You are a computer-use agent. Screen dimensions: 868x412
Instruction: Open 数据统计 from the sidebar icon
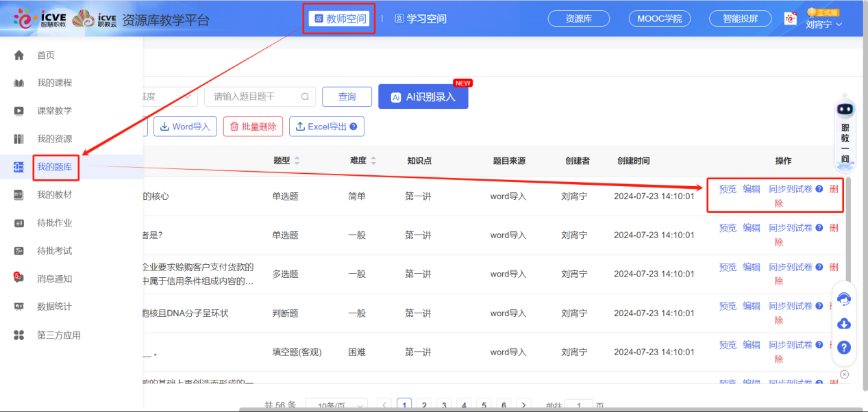click(19, 307)
